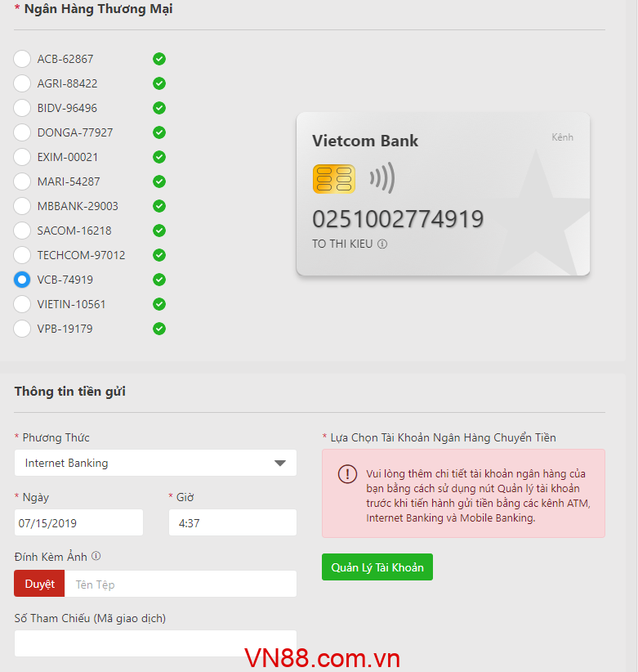The height and width of the screenshot is (672, 638).
Task: Click green check icon beside VCB-74919
Action: click(x=159, y=280)
